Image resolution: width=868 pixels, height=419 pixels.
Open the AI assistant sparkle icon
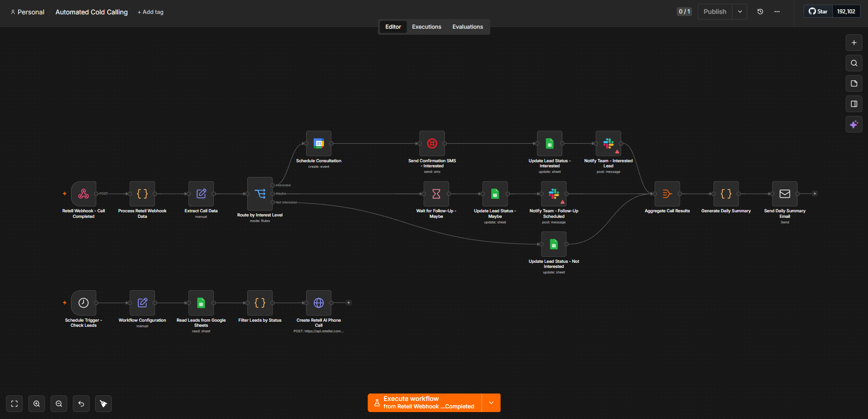854,124
